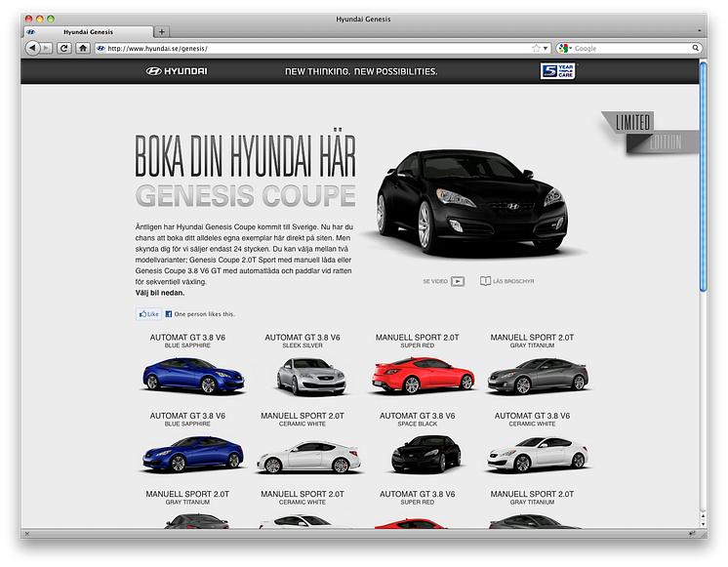Click third-row MANUELL SPORT 2.0T Ceramic White label
The height and width of the screenshot is (567, 728).
303,498
